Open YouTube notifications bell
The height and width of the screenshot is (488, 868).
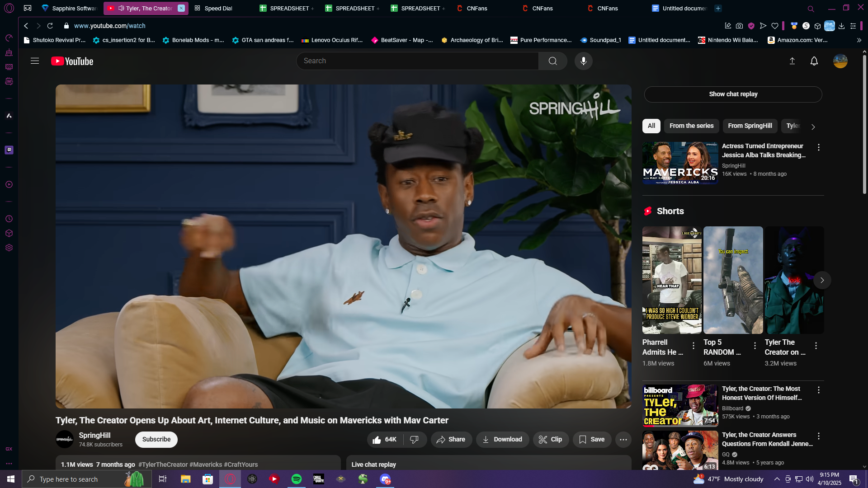814,61
